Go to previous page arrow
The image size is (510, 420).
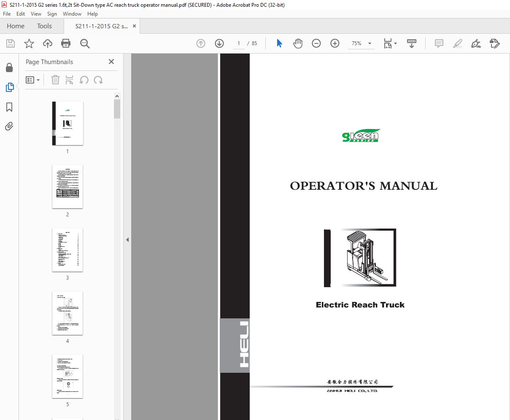click(201, 43)
